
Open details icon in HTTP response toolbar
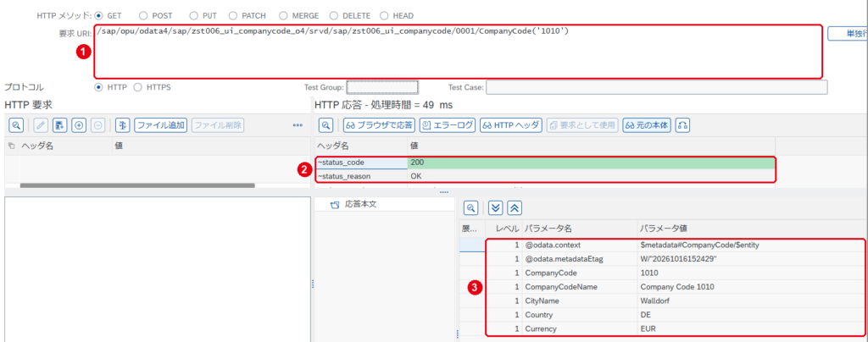pyautogui.click(x=326, y=125)
